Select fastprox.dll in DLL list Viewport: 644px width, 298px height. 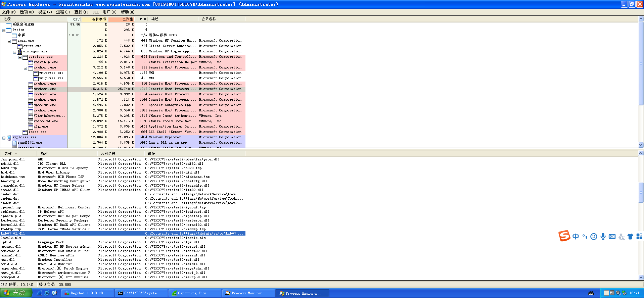click(x=123, y=159)
